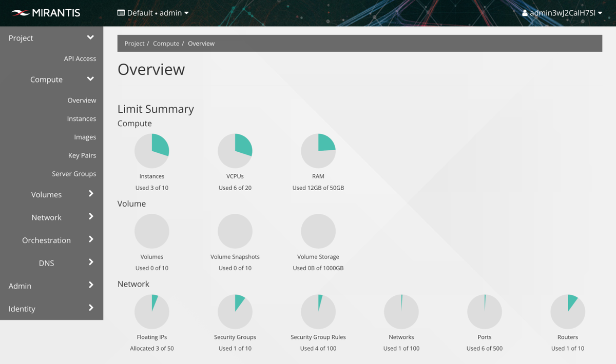Click the Limit Summary heading
Image resolution: width=616 pixels, height=364 pixels.
(156, 109)
